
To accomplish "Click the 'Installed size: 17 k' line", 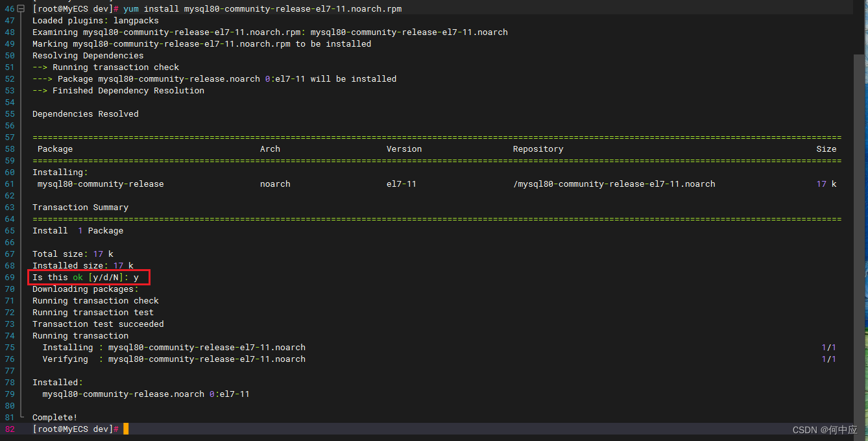I will tap(83, 266).
